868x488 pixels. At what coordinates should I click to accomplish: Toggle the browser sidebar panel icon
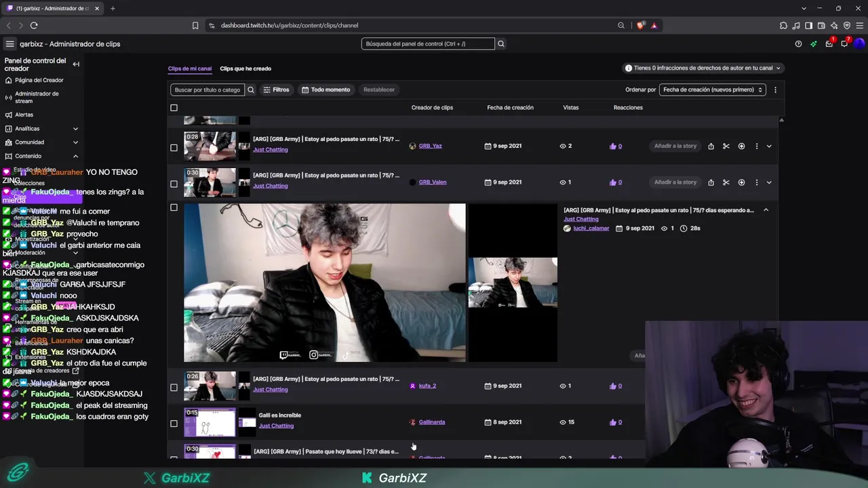click(x=808, y=26)
